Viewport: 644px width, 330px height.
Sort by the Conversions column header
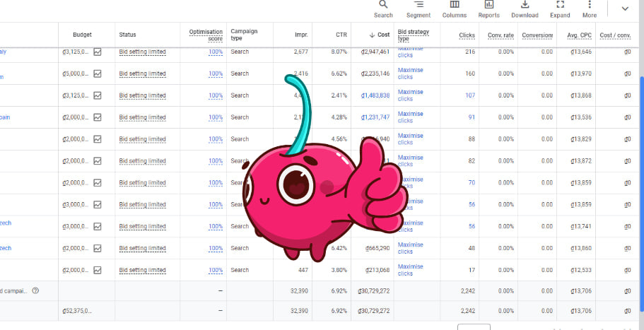click(x=537, y=35)
